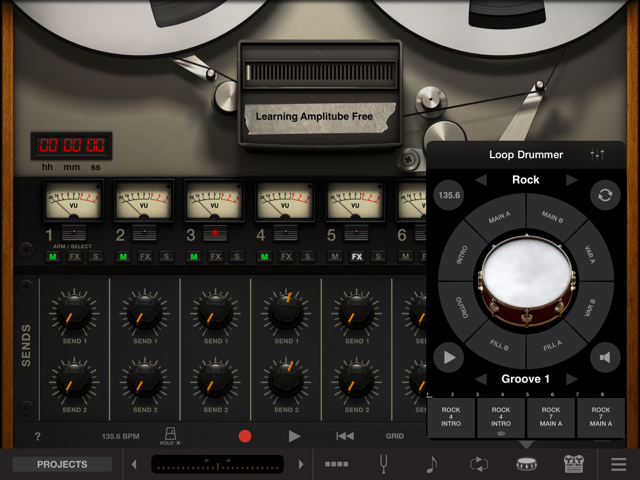The image size is (640, 480).
Task: Click SEND 1 knob on track 3
Action: 215,313
